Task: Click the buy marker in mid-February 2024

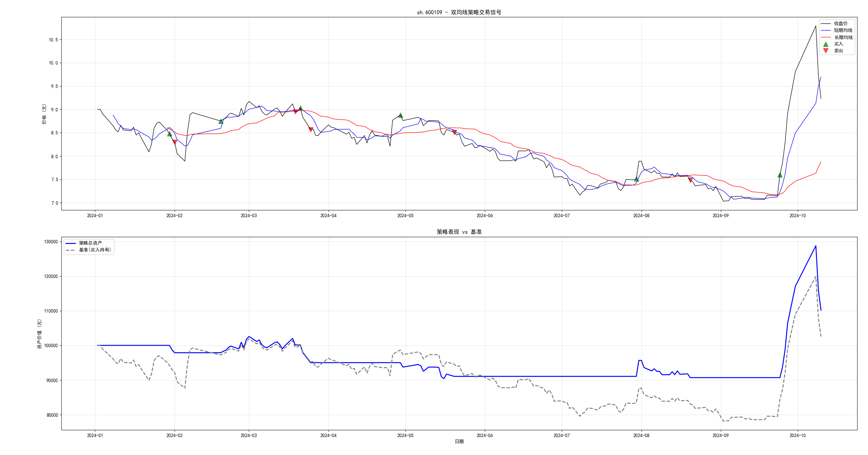Action: point(221,121)
